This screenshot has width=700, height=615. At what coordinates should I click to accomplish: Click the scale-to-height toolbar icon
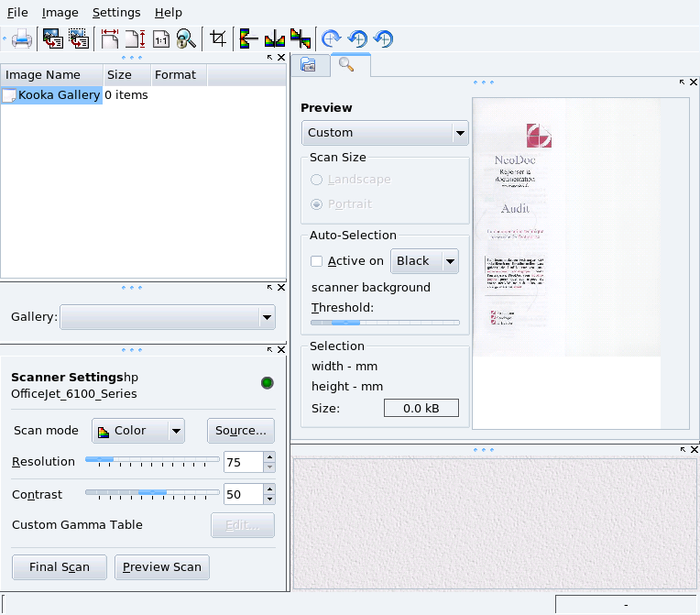point(136,39)
